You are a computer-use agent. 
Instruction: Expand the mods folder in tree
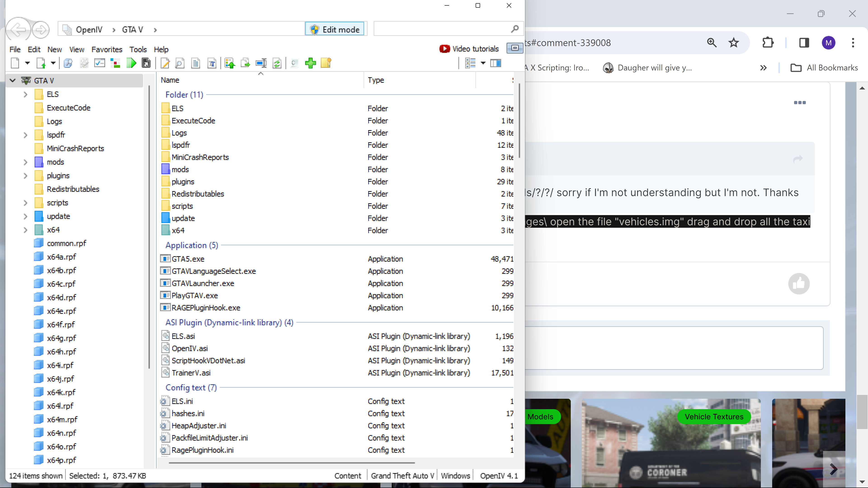25,162
